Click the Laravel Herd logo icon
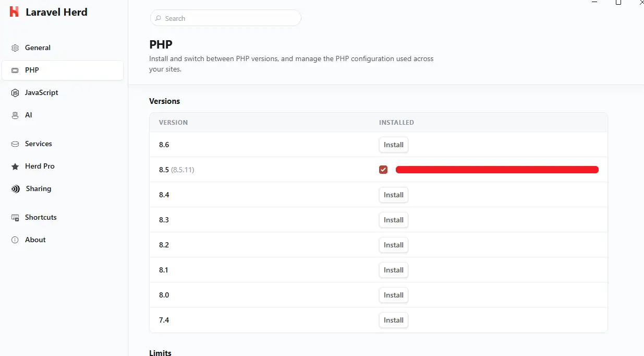The width and height of the screenshot is (644, 356). click(x=14, y=12)
